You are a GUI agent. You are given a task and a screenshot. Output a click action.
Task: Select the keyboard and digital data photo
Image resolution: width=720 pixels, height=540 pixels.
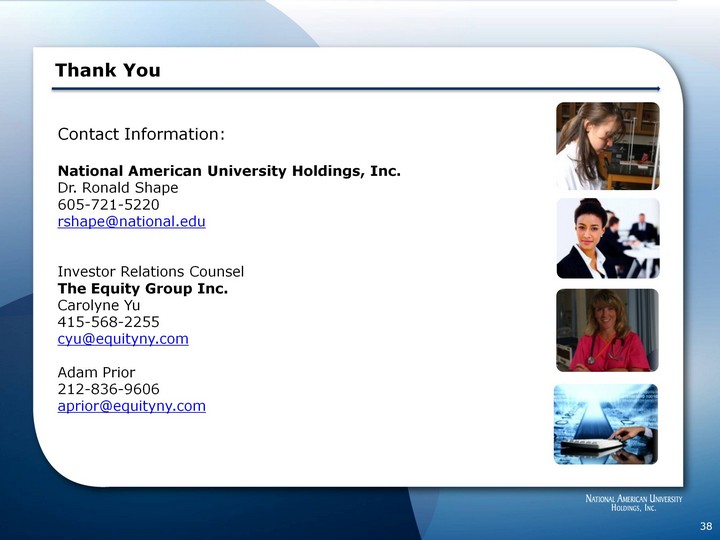606,424
